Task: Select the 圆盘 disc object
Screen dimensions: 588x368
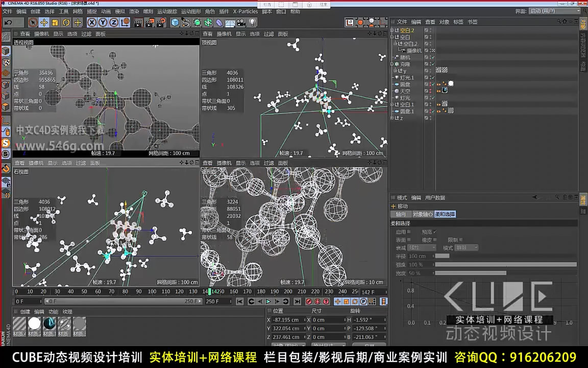Action: [x=405, y=84]
